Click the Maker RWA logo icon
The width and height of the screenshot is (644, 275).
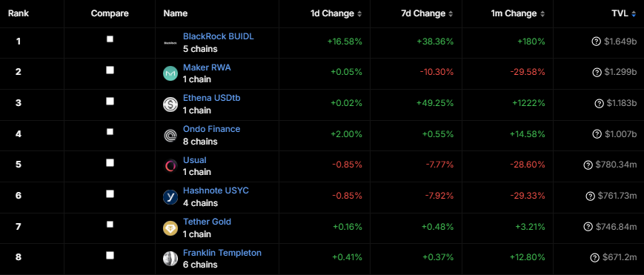point(170,74)
